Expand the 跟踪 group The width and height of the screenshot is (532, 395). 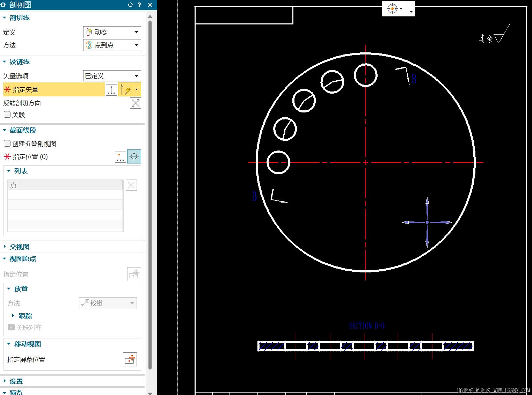[x=13, y=316]
